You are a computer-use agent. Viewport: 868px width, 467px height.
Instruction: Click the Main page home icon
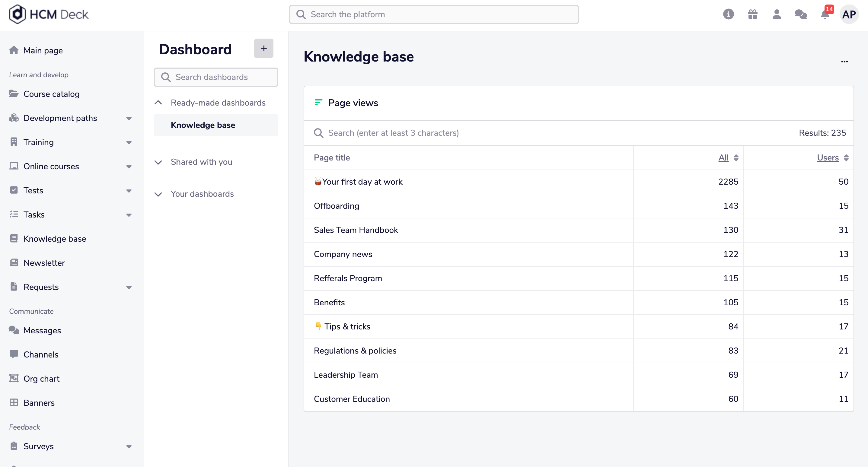point(14,50)
